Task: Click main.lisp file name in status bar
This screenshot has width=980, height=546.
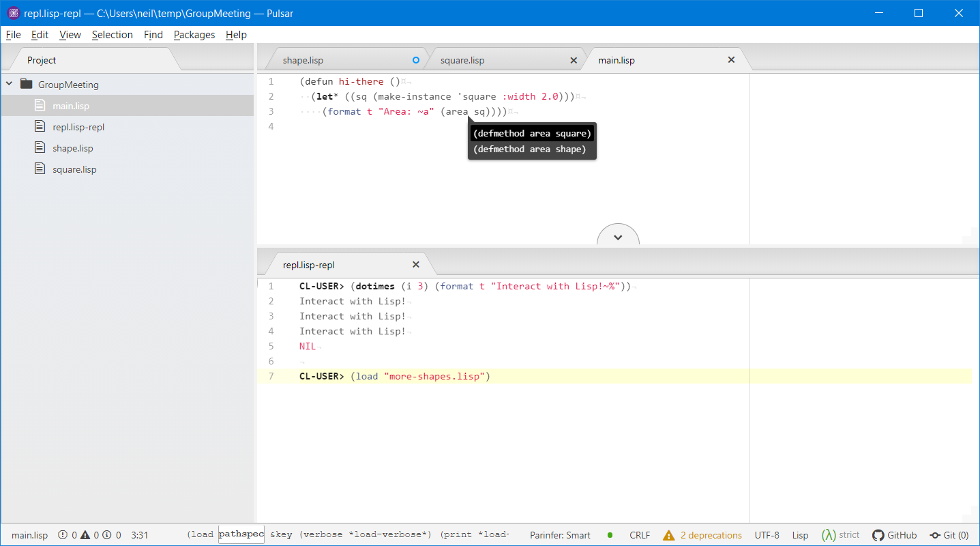Action: click(30, 535)
